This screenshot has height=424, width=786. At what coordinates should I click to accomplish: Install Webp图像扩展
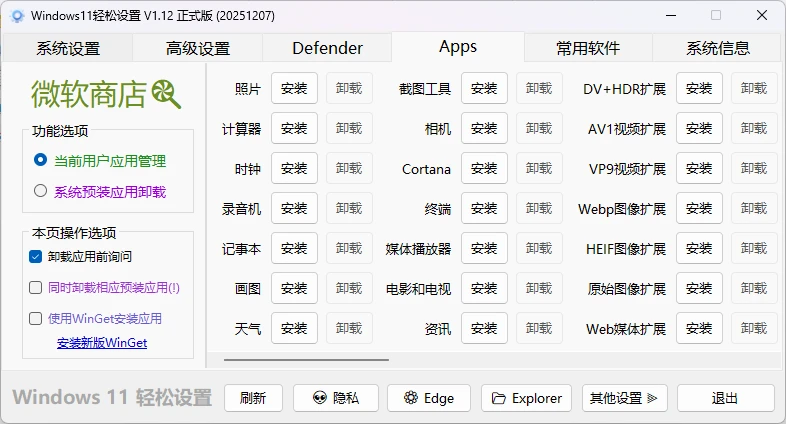(x=699, y=208)
